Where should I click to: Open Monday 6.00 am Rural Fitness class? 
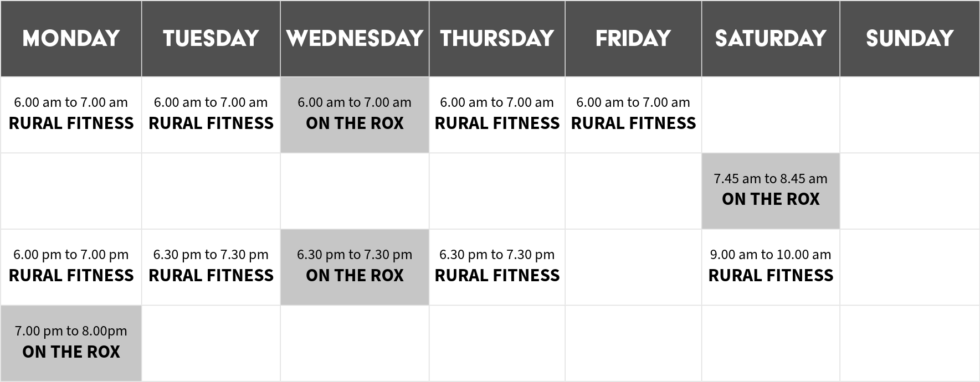pyautogui.click(x=71, y=115)
